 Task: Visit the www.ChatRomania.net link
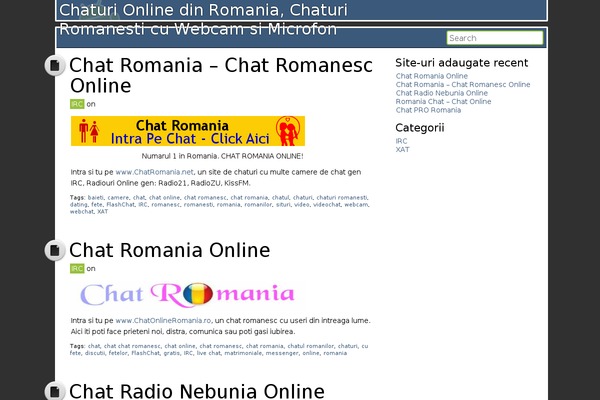click(155, 172)
